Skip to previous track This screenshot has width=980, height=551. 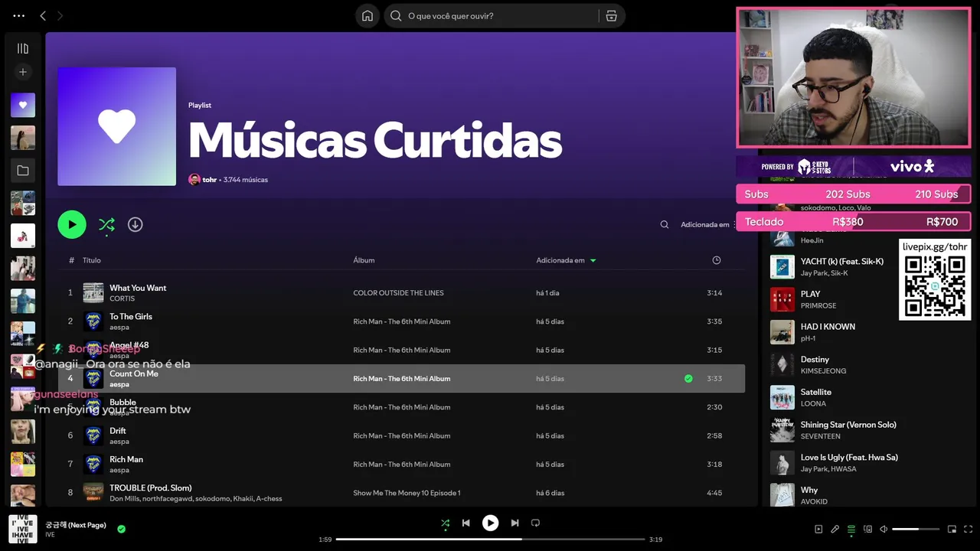click(x=466, y=523)
